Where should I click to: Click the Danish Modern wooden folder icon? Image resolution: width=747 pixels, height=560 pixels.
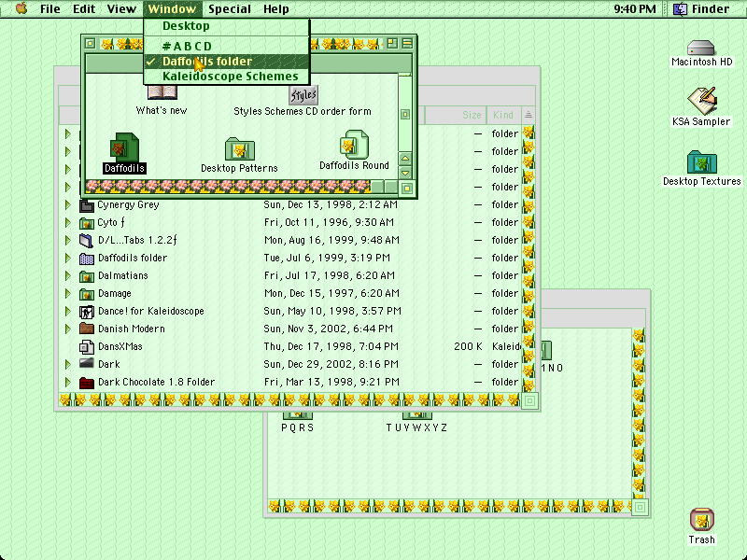[x=86, y=329]
